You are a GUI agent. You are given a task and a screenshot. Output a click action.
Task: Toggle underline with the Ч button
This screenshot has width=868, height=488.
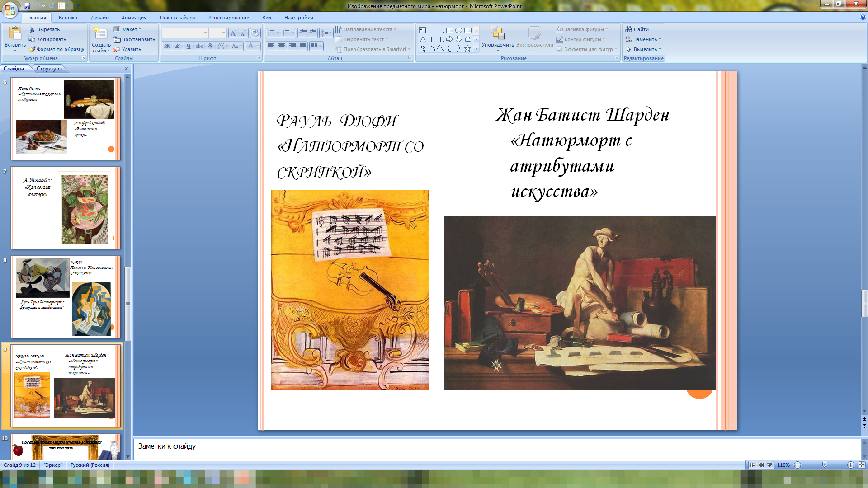pyautogui.click(x=189, y=46)
